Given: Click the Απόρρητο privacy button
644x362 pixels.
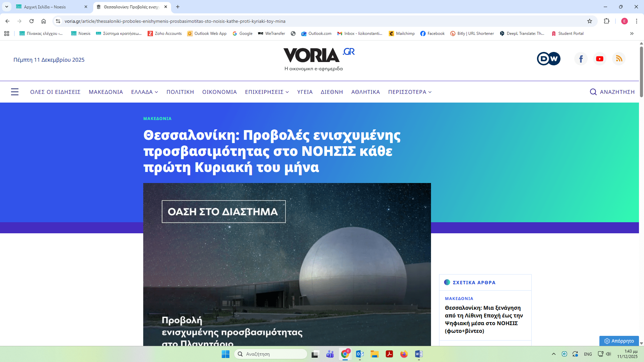Looking at the screenshot, I should coord(619,341).
